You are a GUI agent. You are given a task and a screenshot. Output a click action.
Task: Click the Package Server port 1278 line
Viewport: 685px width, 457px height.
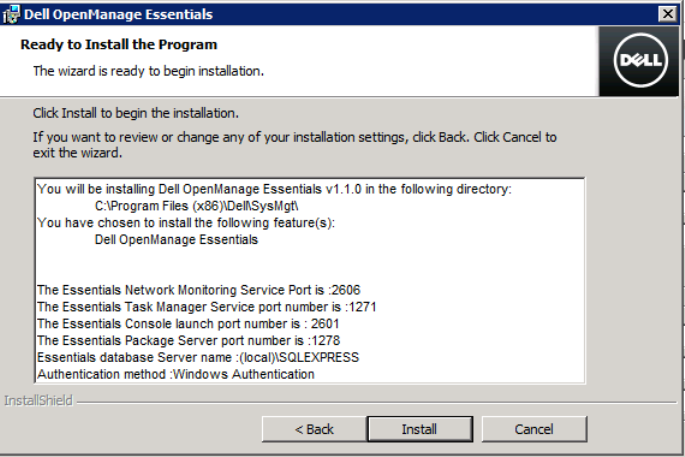click(x=189, y=340)
